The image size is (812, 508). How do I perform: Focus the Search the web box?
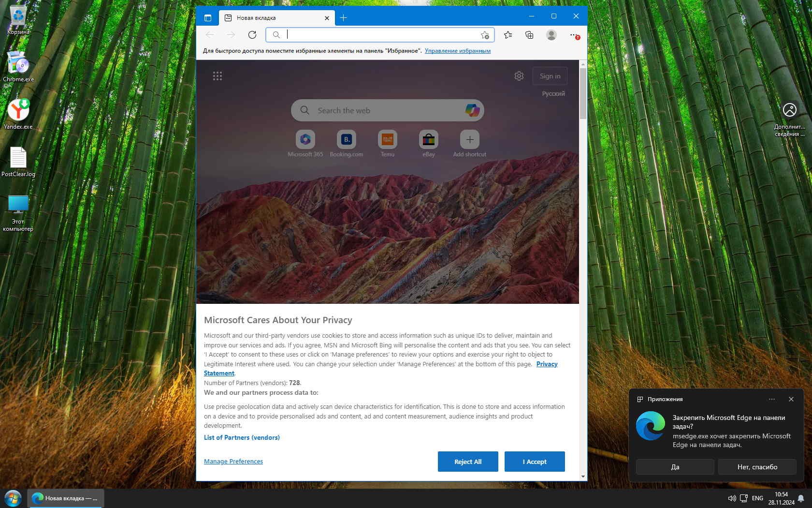pyautogui.click(x=388, y=110)
